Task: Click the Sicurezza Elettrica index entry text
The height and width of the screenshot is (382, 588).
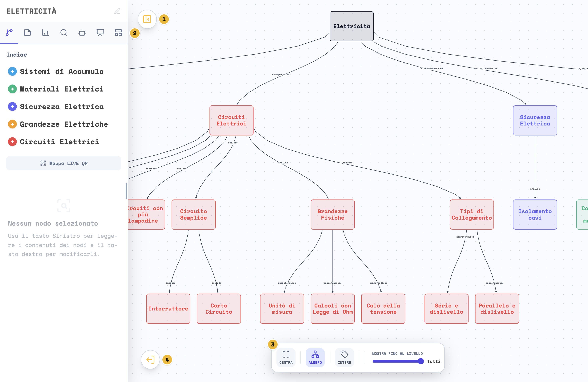Action: (62, 107)
